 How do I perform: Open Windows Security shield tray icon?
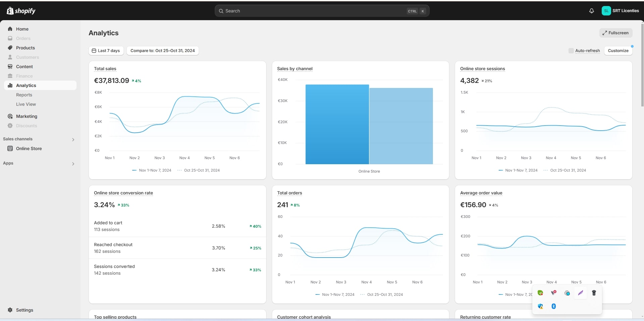tap(540, 306)
